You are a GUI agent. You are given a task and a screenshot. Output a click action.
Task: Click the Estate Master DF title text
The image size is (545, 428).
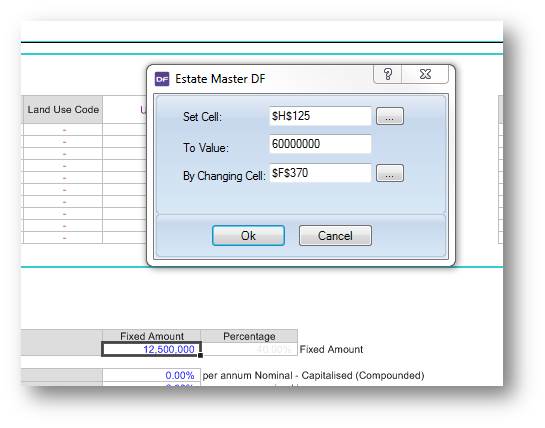(x=220, y=79)
